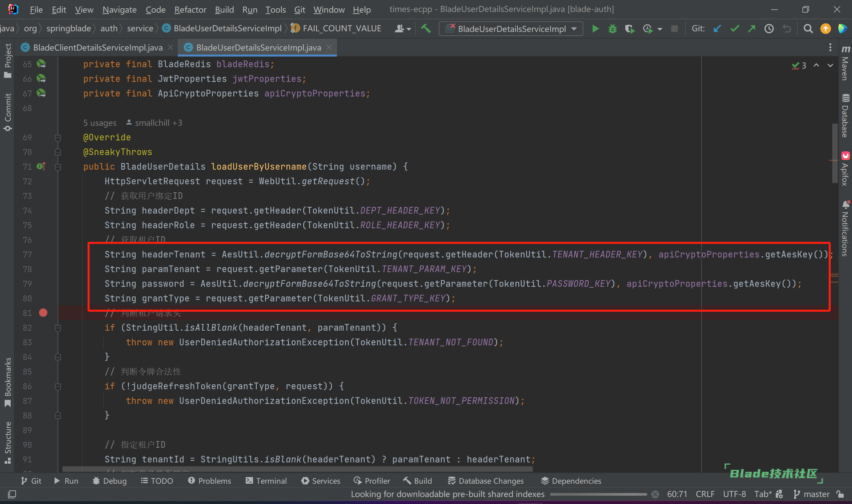
Task: Change the CRLF line separator setting
Action: coord(705,494)
